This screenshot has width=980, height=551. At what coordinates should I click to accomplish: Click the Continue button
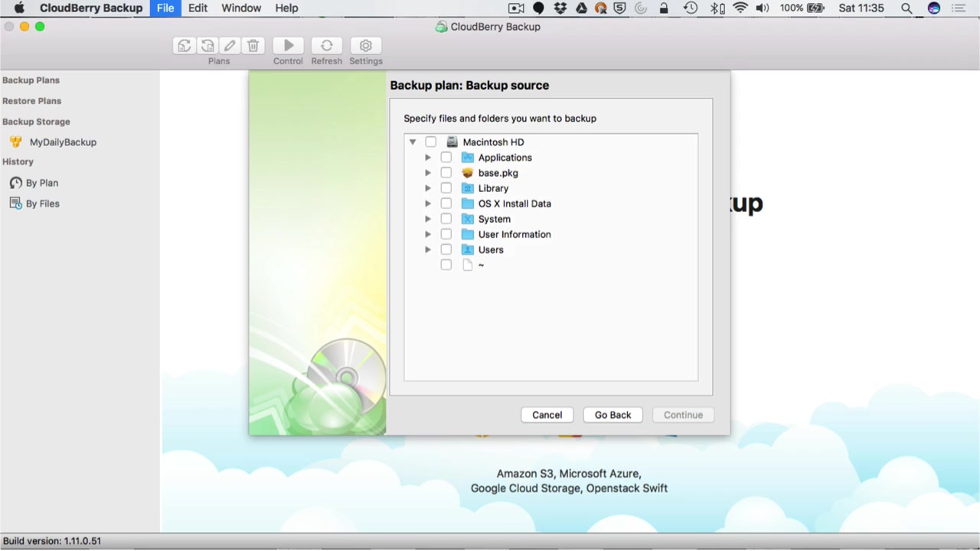pyautogui.click(x=684, y=415)
